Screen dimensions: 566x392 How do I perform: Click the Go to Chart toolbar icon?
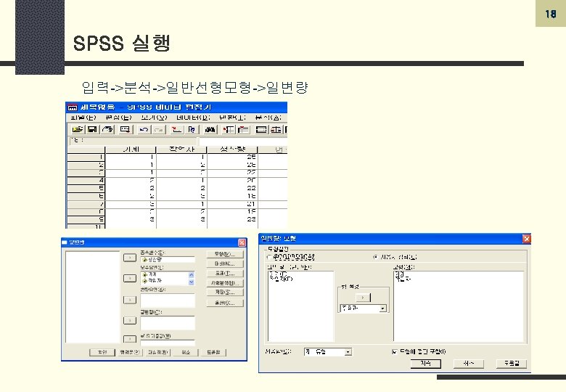[x=177, y=129]
